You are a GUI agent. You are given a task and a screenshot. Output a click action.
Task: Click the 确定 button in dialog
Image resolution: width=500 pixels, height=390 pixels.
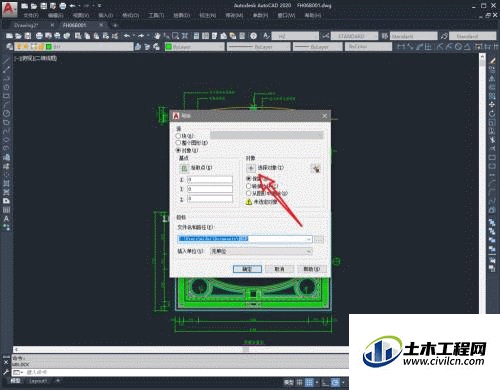pyautogui.click(x=247, y=269)
